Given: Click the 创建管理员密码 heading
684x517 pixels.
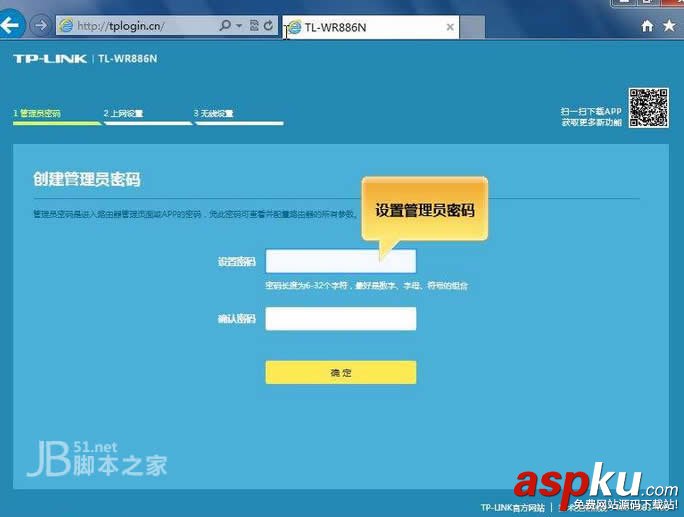Looking at the screenshot, I should click(x=87, y=179).
